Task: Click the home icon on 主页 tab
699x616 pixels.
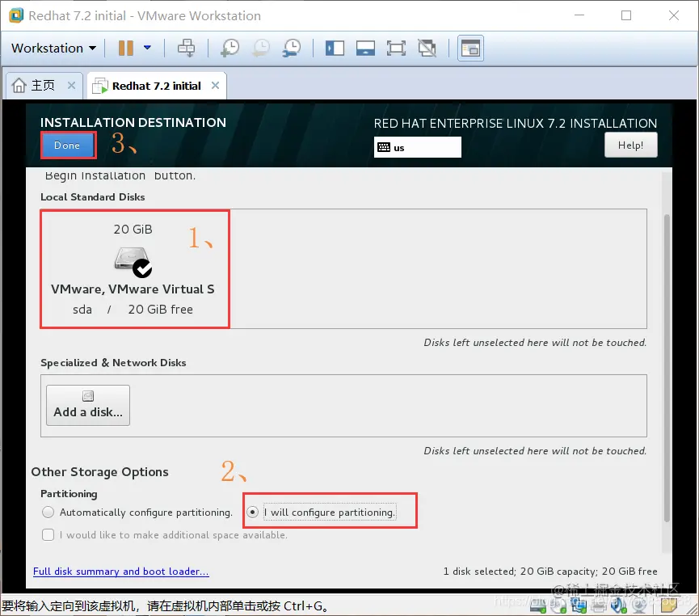Action: [x=19, y=85]
